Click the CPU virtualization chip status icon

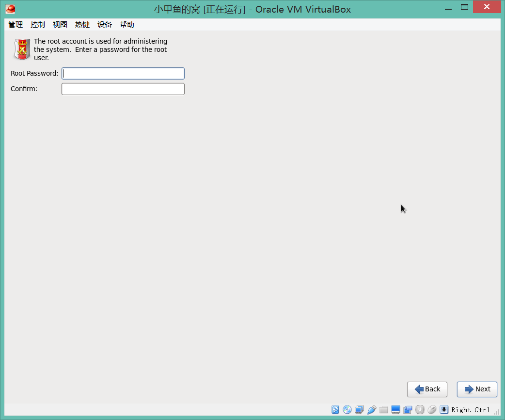pos(420,410)
